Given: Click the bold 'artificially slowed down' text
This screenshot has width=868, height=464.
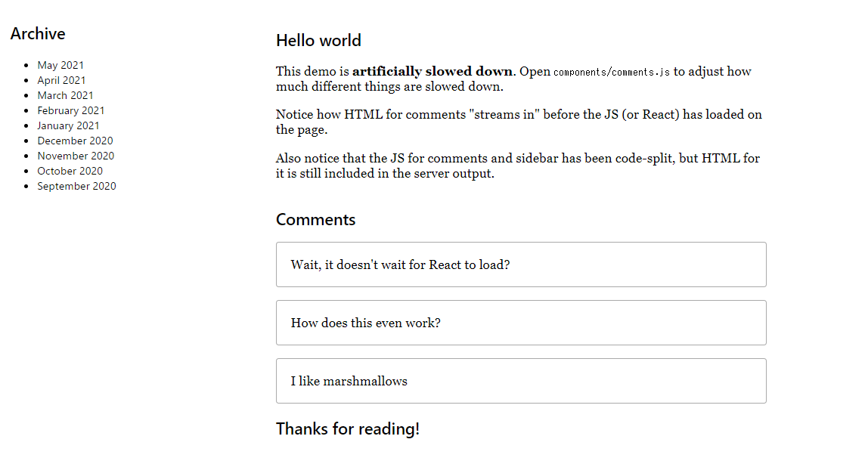Looking at the screenshot, I should tap(432, 71).
